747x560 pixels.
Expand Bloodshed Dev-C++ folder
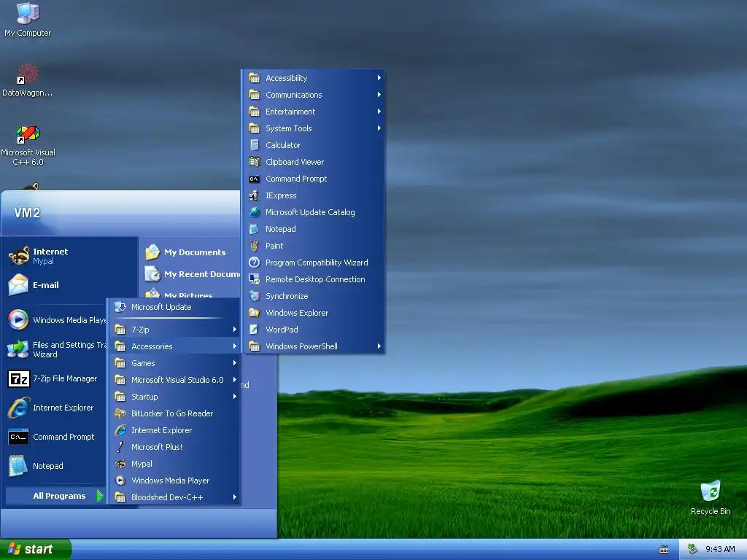coord(174,497)
